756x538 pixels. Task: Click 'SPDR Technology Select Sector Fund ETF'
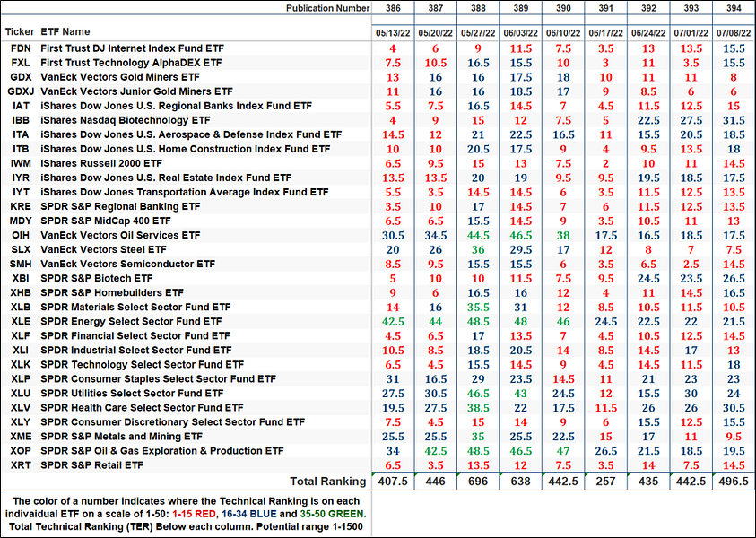143,365
